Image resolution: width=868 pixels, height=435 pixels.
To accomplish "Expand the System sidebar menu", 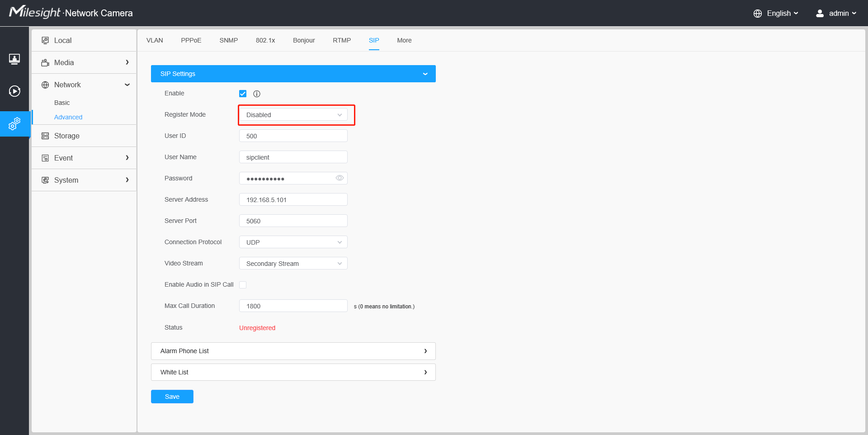I will click(84, 180).
